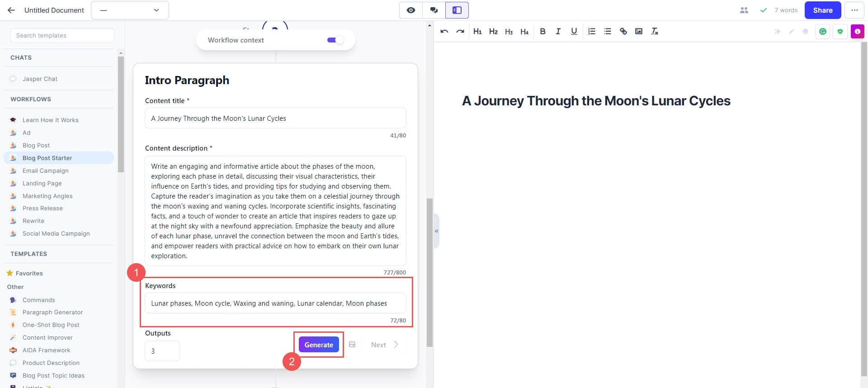Screen dimensions: 868x388
Task: Select the Marketing Angles workflow
Action: [x=47, y=196]
